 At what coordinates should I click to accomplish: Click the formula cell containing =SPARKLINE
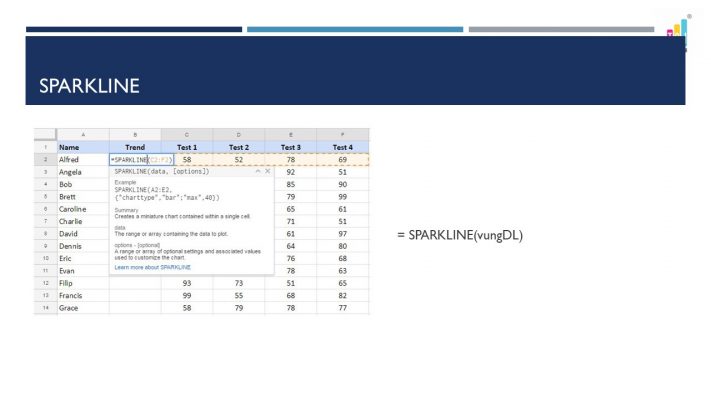tap(134, 159)
